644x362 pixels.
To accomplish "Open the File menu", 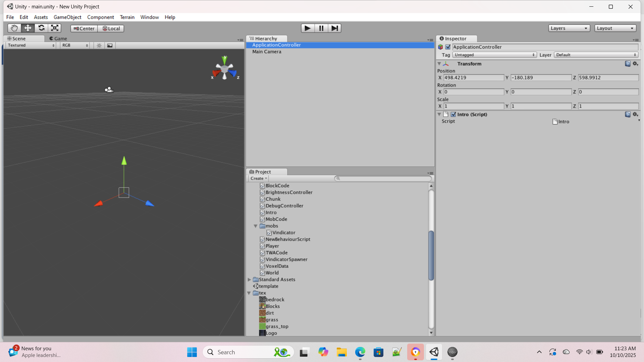I will (x=10, y=17).
